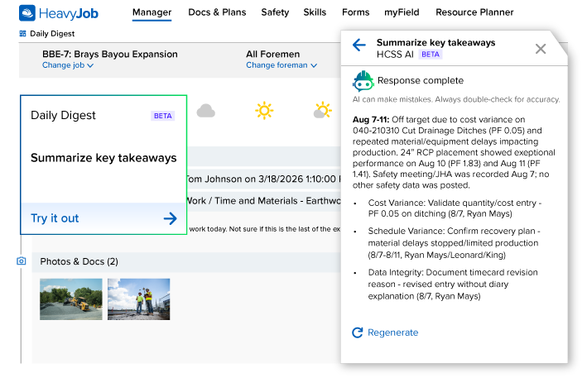This screenshot has width=587, height=392.
Task: Click the BBE-7: Brays Bayou Expansion job title
Action: [x=109, y=55]
